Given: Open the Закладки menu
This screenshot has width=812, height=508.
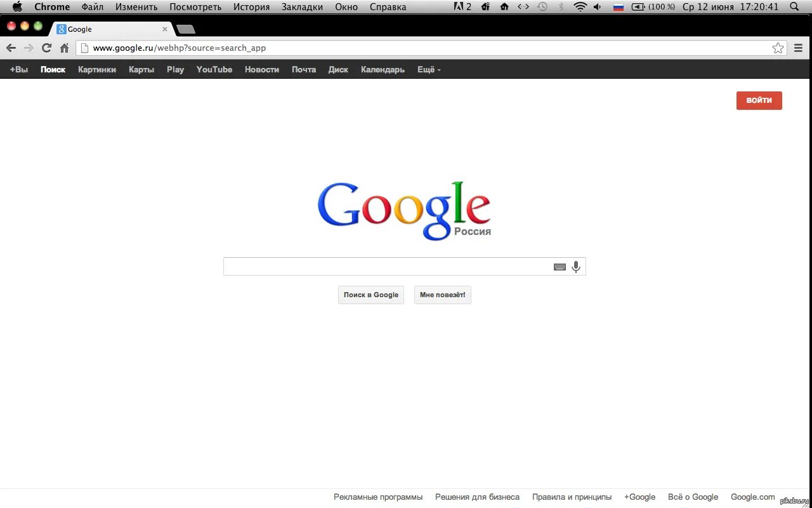Looking at the screenshot, I should [302, 7].
